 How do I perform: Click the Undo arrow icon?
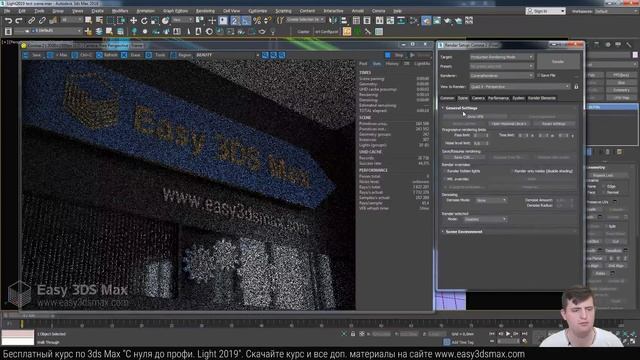8,20
